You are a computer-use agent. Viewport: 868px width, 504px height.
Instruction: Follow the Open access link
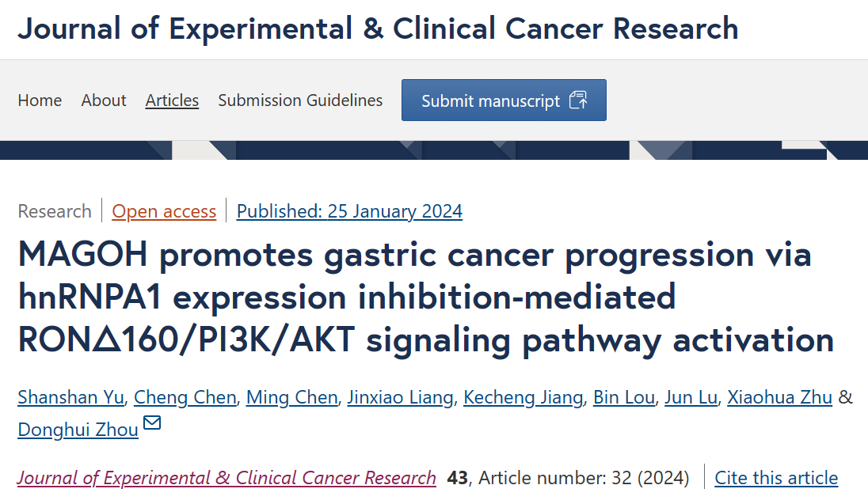click(x=164, y=211)
